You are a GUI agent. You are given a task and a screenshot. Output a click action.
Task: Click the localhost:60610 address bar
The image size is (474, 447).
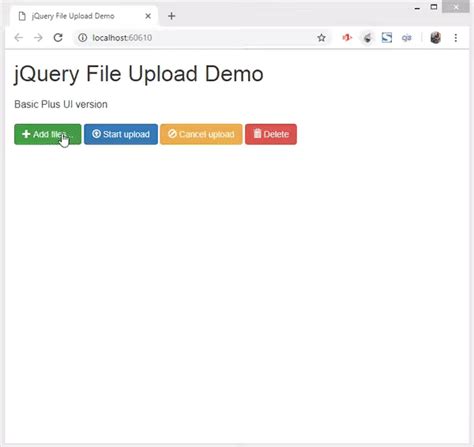[203, 38]
